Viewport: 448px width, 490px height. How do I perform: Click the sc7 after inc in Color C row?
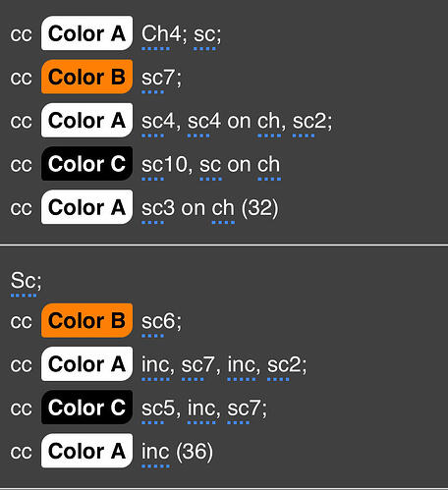tap(239, 408)
